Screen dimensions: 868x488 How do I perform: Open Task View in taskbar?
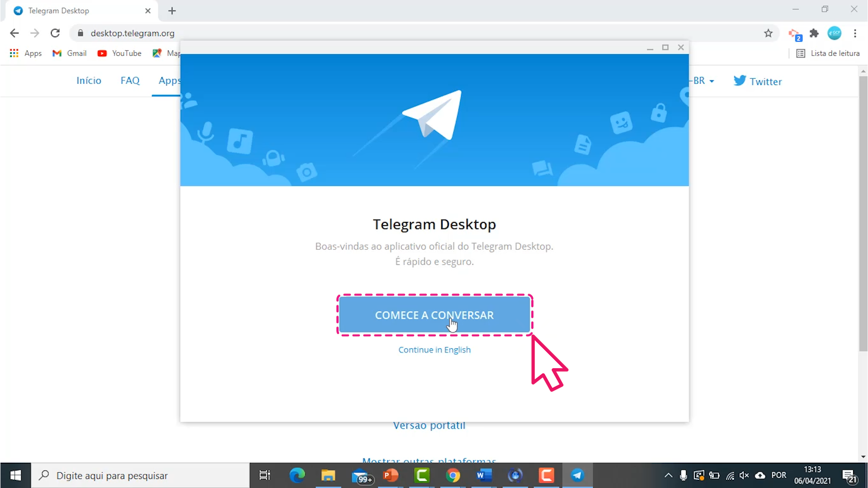pos(264,475)
